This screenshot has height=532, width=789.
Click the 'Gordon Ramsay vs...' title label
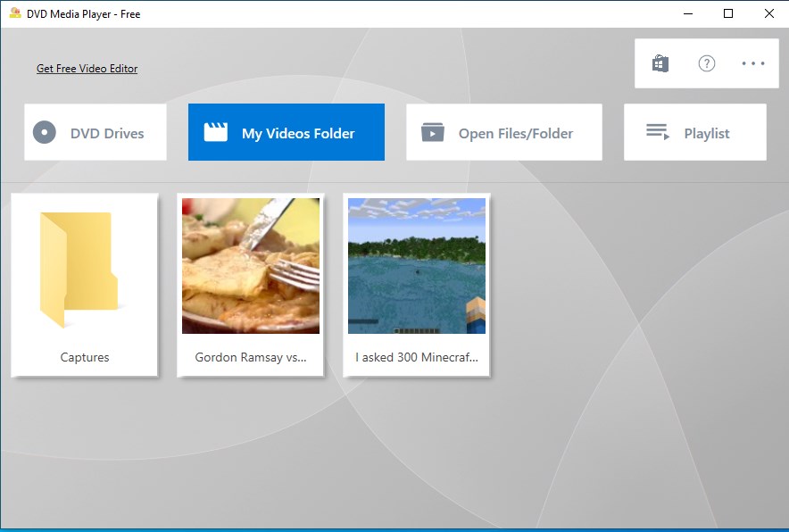pos(250,357)
